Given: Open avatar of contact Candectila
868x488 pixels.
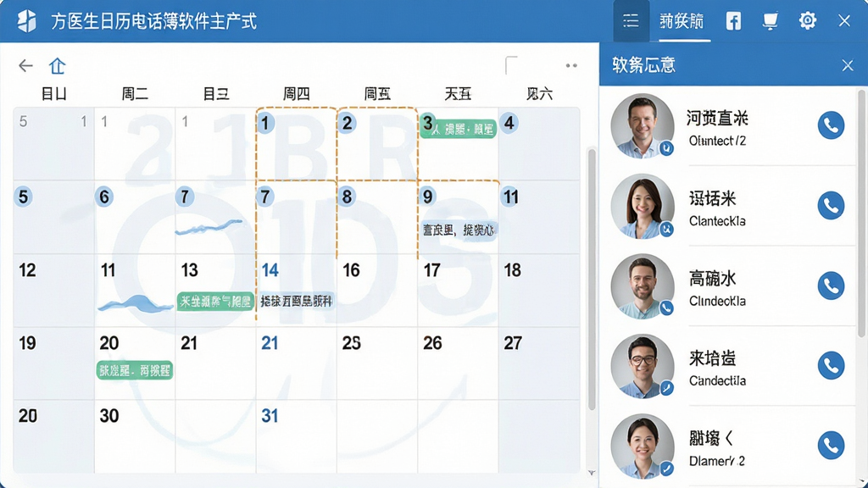Looking at the screenshot, I should pyautogui.click(x=643, y=366).
